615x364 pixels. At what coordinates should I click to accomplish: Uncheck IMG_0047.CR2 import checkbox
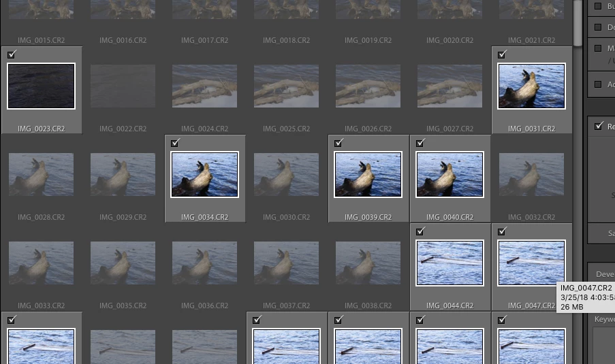(502, 231)
